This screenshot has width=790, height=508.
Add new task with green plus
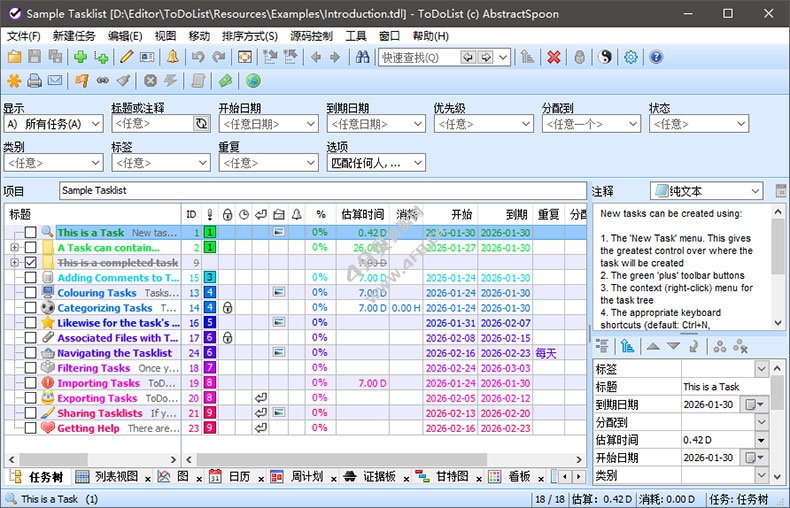point(81,57)
